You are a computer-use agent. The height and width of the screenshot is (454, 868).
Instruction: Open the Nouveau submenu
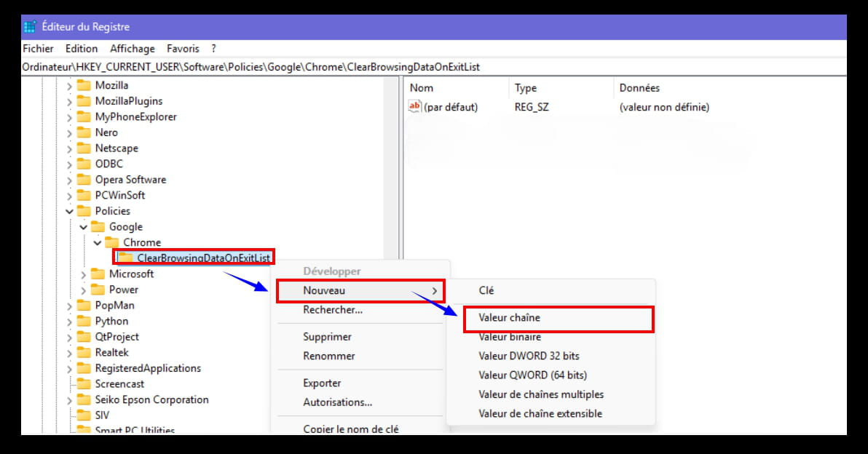coord(360,290)
